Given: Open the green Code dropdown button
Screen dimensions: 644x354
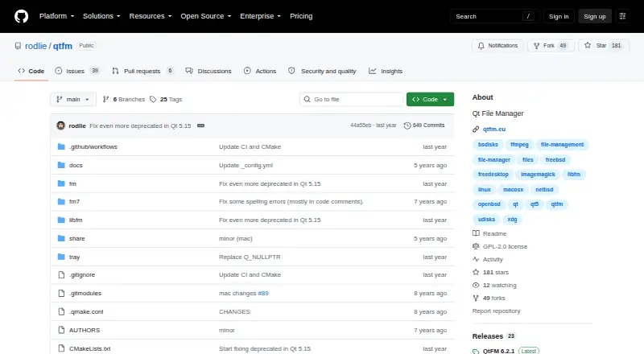Looking at the screenshot, I should tap(430, 100).
